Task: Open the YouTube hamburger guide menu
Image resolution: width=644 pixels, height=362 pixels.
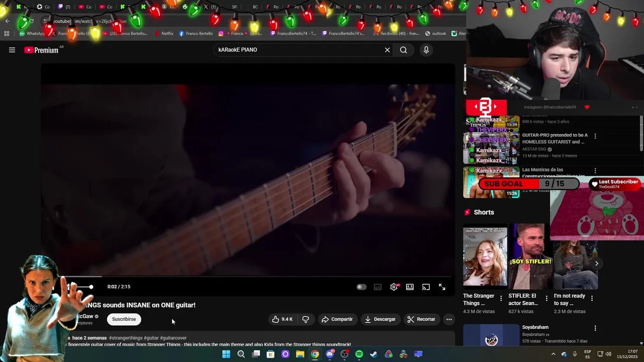Action: pyautogui.click(x=12, y=50)
